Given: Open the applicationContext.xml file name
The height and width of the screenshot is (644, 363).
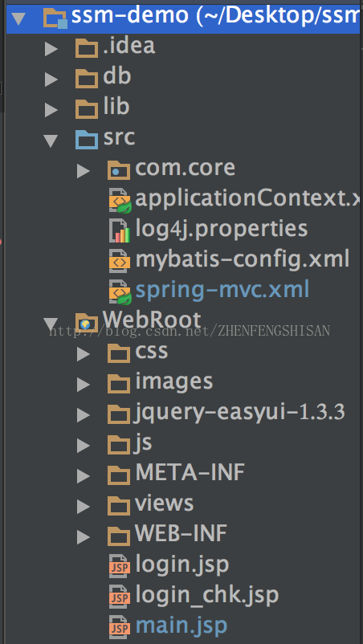Looking at the screenshot, I should pyautogui.click(x=249, y=200).
